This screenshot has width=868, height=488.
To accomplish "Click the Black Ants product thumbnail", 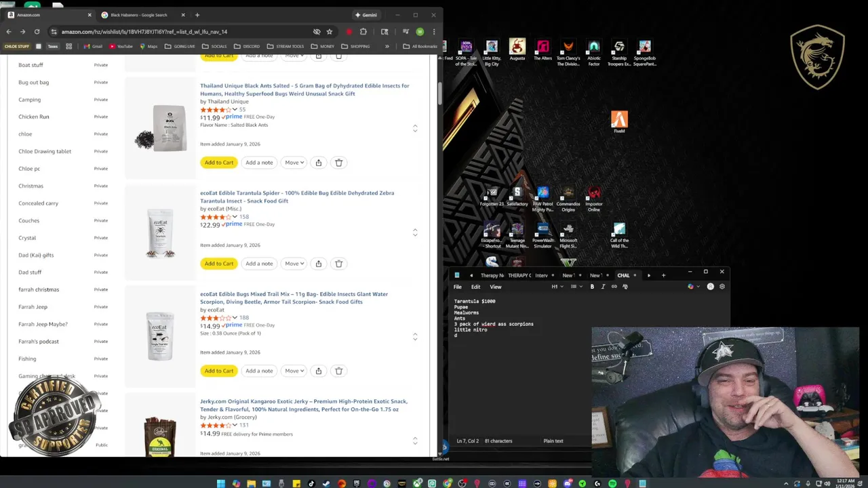I will click(161, 127).
